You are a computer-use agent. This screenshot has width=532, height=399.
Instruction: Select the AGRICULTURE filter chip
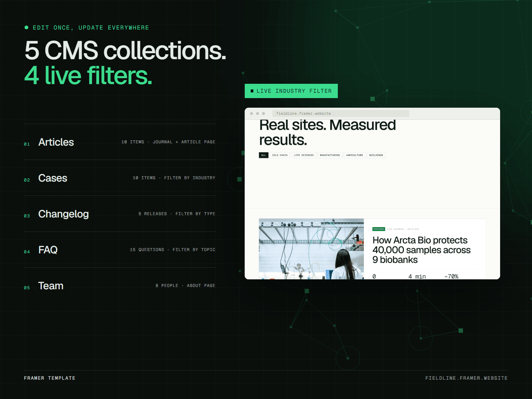[x=354, y=155]
